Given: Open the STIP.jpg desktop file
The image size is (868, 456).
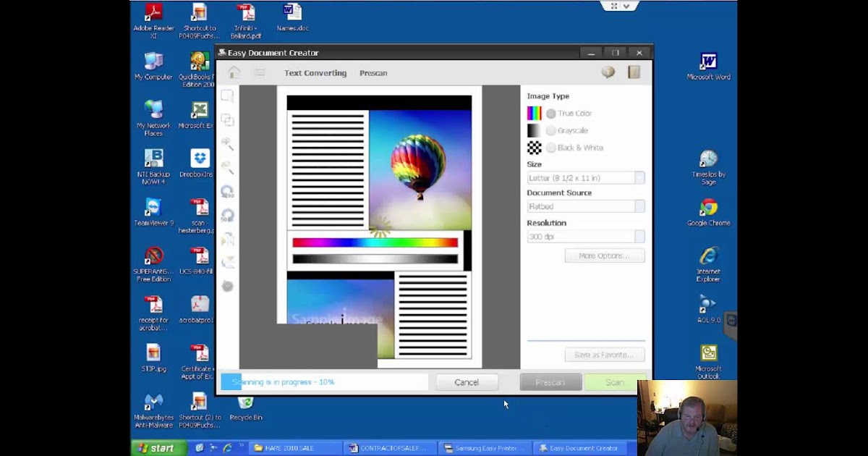Looking at the screenshot, I should coord(153,358).
